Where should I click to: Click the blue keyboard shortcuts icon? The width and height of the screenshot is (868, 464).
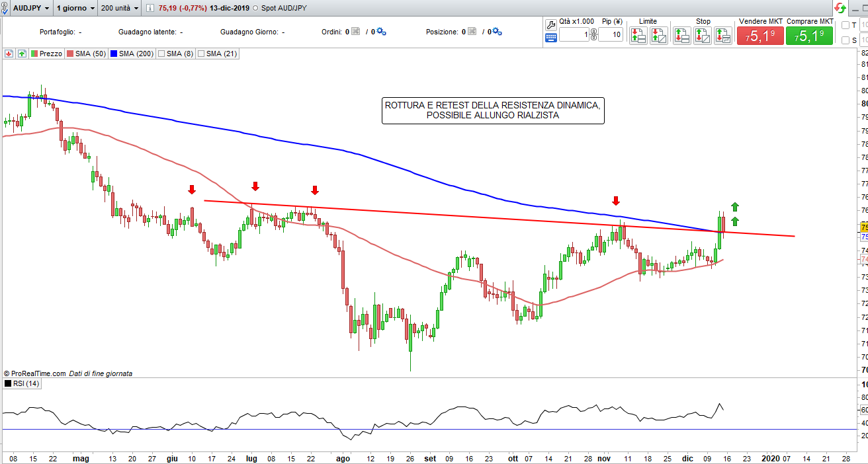click(551, 38)
